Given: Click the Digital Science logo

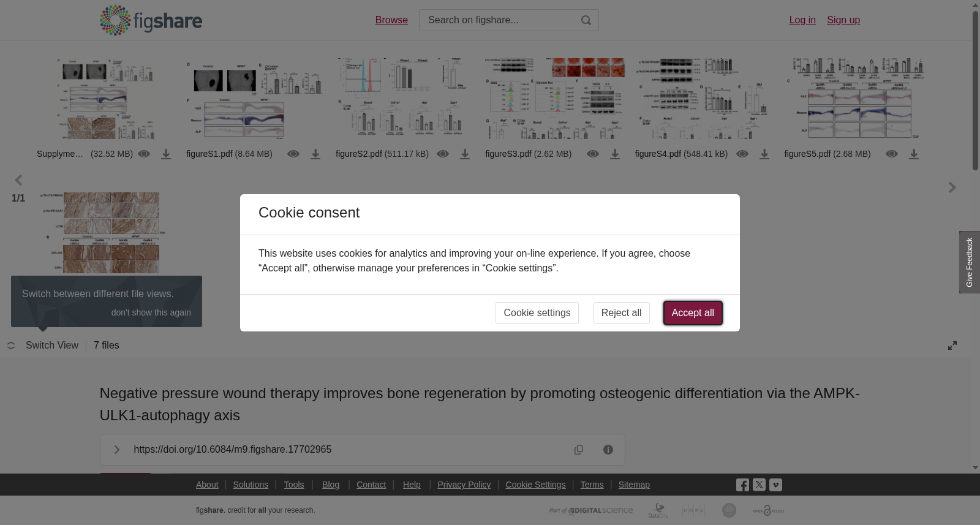Looking at the screenshot, I should [x=591, y=510].
